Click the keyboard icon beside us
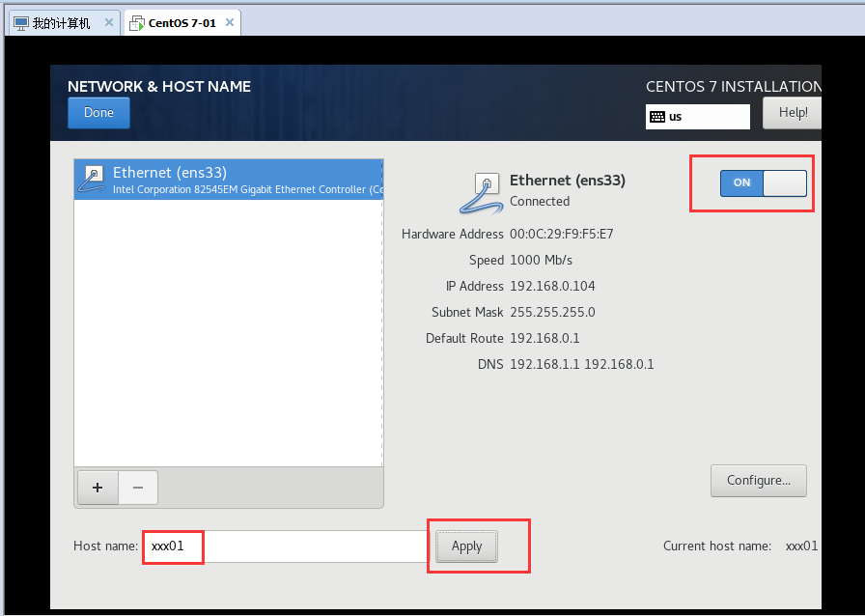Screen dimensions: 865x616 [x=657, y=117]
